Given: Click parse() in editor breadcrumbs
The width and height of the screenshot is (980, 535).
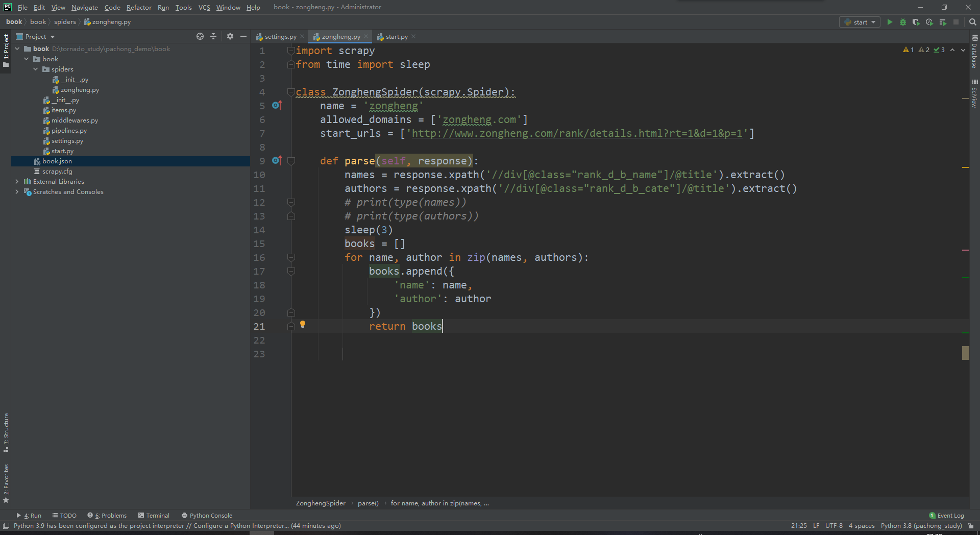Looking at the screenshot, I should [x=368, y=503].
